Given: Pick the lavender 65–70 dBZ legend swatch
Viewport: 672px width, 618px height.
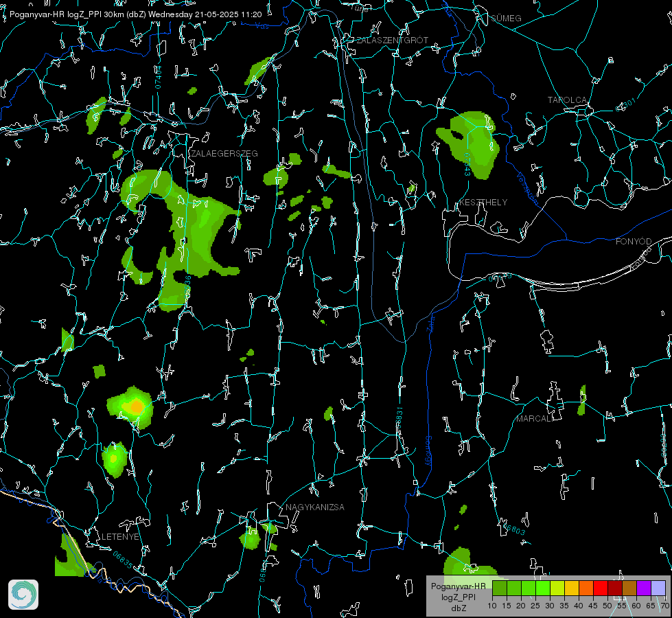Looking at the screenshot, I should coord(658,588).
